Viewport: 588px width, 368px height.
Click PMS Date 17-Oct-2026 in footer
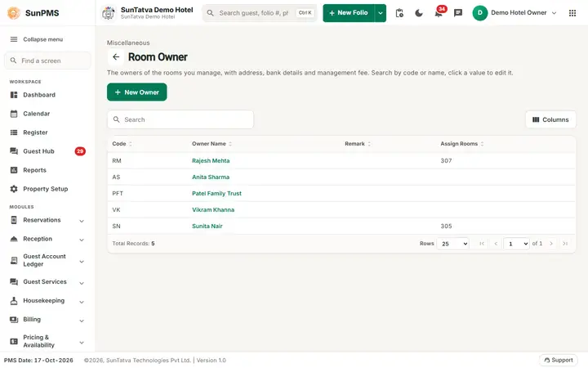click(38, 360)
